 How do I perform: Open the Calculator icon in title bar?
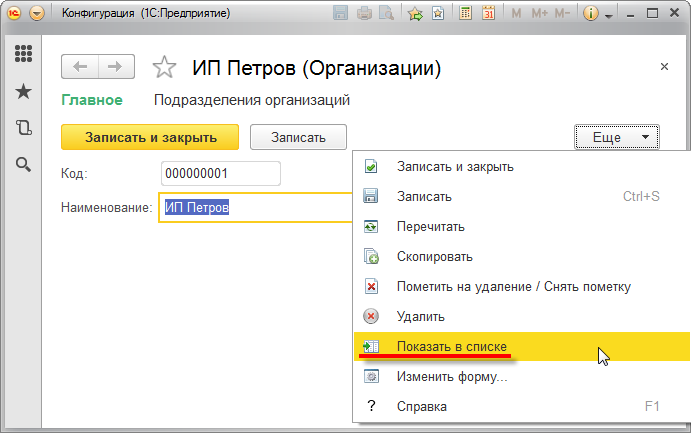pos(465,14)
